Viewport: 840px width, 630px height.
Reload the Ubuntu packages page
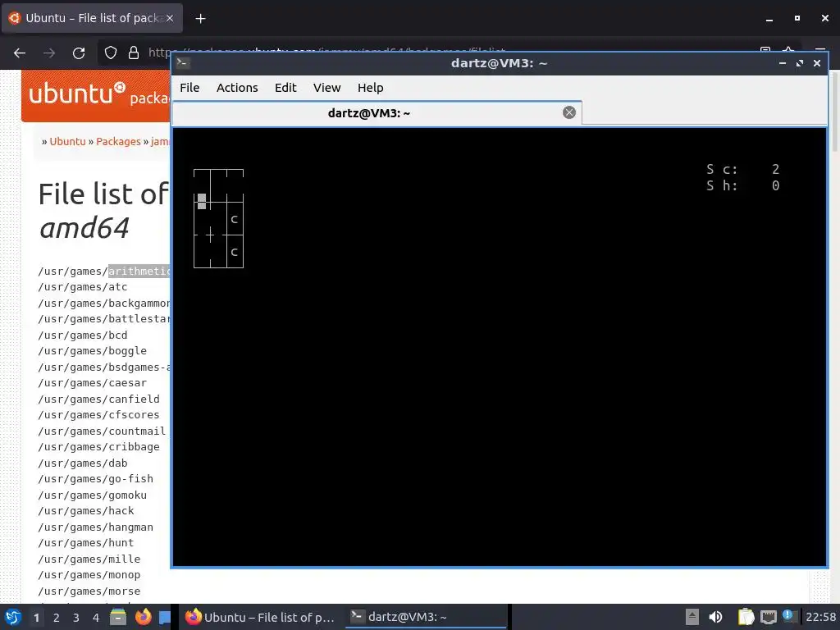coord(79,53)
